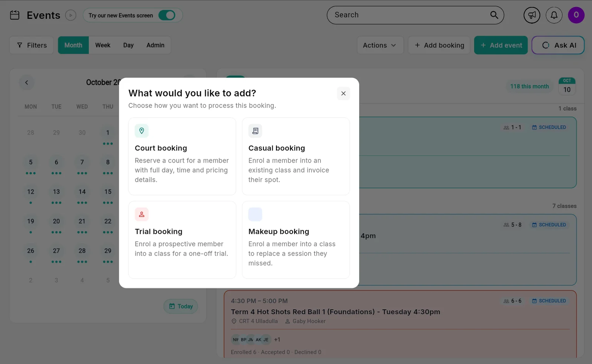The height and width of the screenshot is (364, 592).
Task: Open the announcements megaphone icon
Action: click(x=532, y=15)
